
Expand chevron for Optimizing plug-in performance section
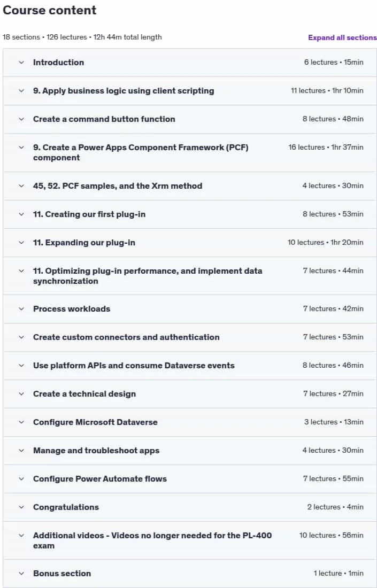pyautogui.click(x=21, y=271)
